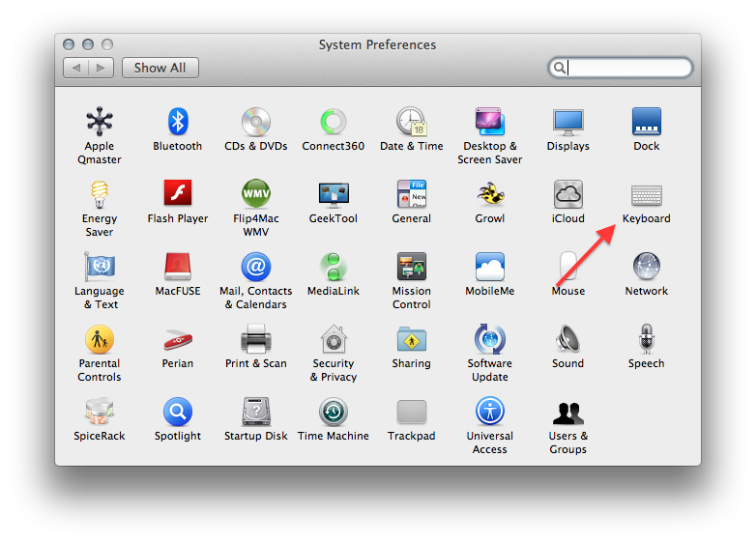Open Dock preferences
756x542 pixels.
coord(647,122)
